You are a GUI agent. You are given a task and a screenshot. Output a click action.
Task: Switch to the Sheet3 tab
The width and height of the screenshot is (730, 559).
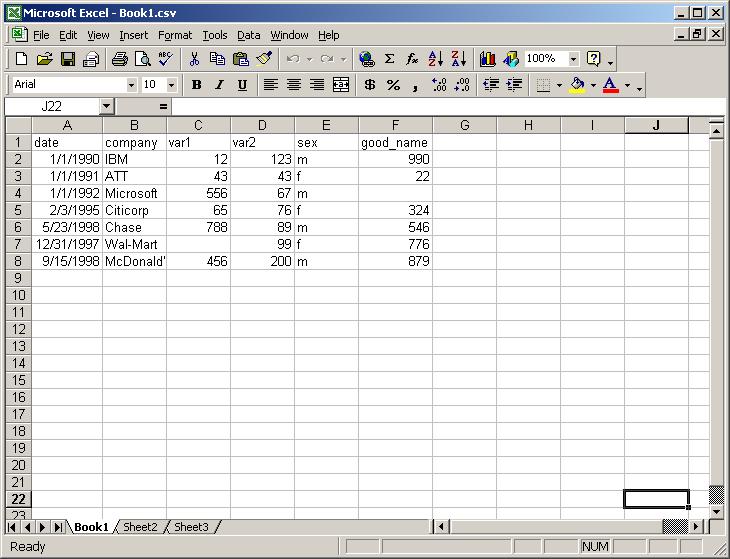[x=191, y=527]
